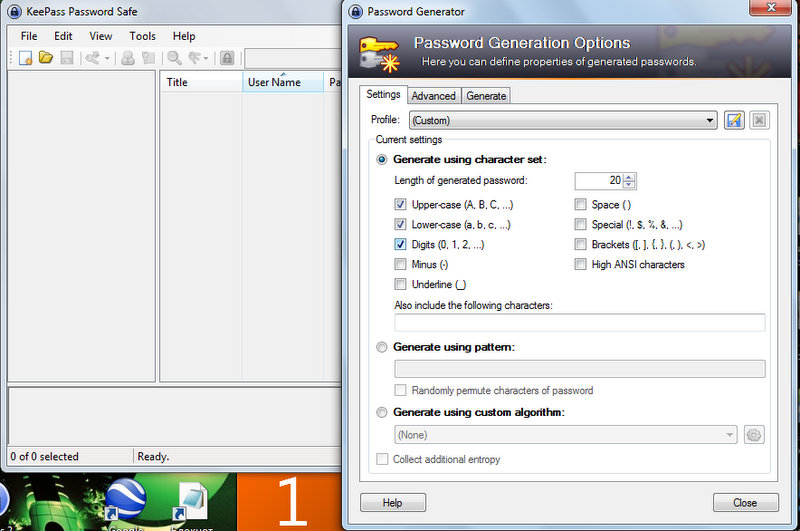The width and height of the screenshot is (800, 531).
Task: Click the delete profile icon beside Profile dropdown
Action: pyautogui.click(x=759, y=120)
